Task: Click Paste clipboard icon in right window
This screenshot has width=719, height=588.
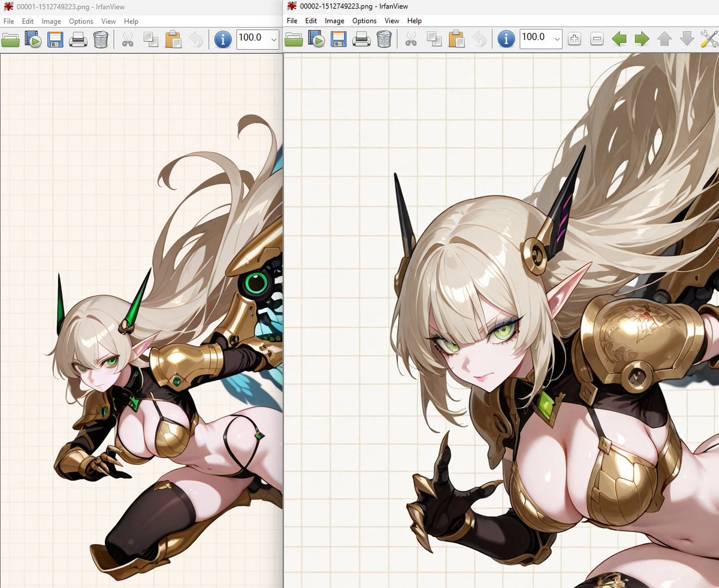Action: click(x=457, y=40)
